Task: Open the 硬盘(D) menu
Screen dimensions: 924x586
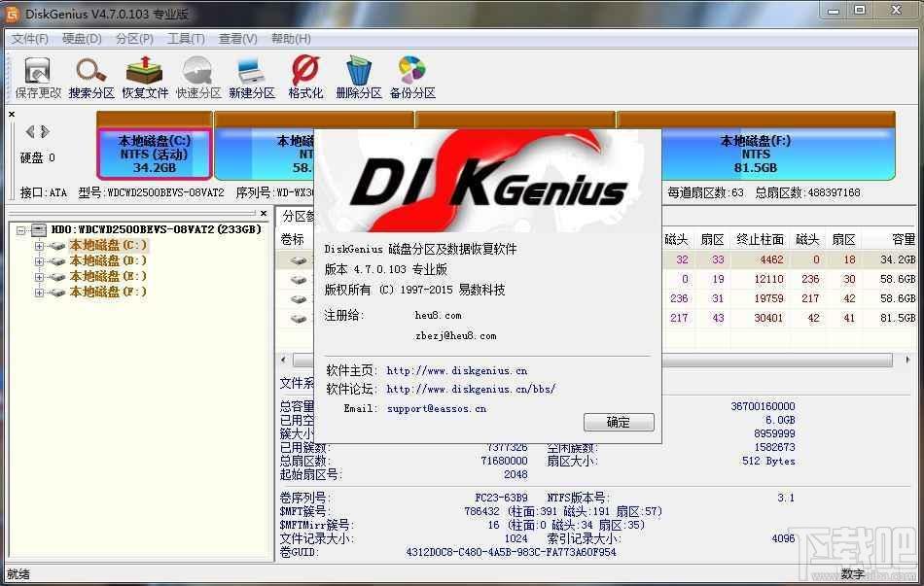Action: [x=82, y=39]
